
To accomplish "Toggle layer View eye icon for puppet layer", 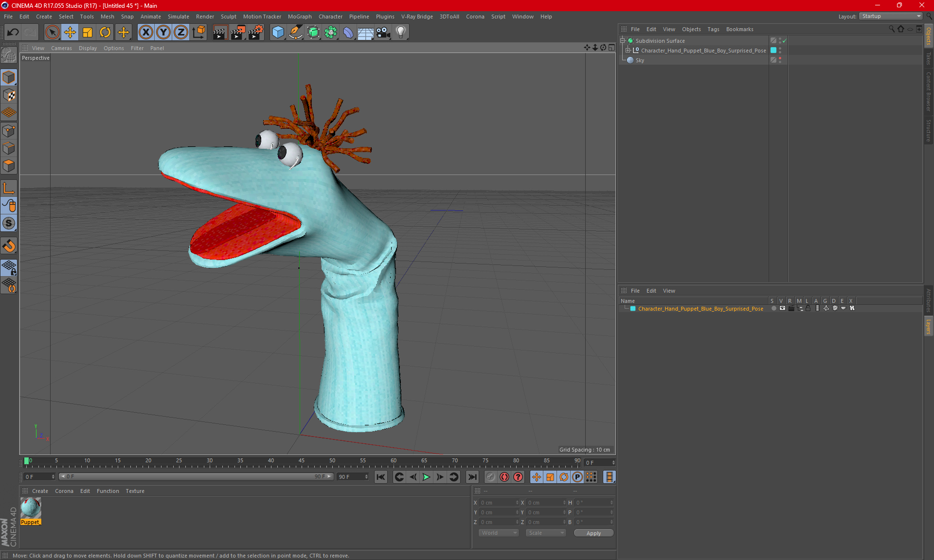I will (782, 308).
